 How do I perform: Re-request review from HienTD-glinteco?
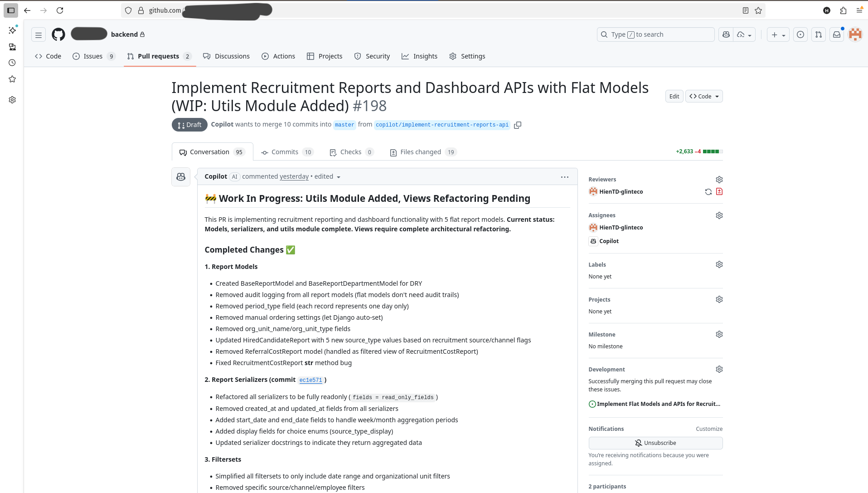click(708, 191)
